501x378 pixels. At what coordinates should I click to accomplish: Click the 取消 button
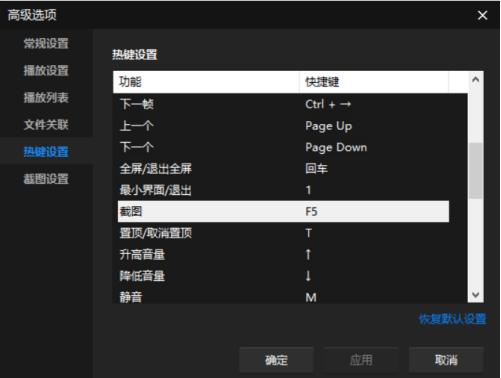[446, 360]
